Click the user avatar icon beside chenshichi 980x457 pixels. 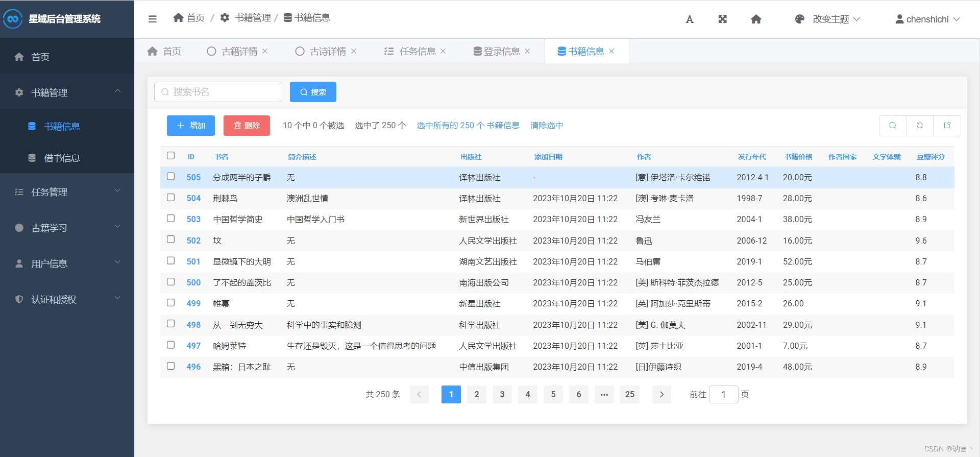pyautogui.click(x=899, y=19)
